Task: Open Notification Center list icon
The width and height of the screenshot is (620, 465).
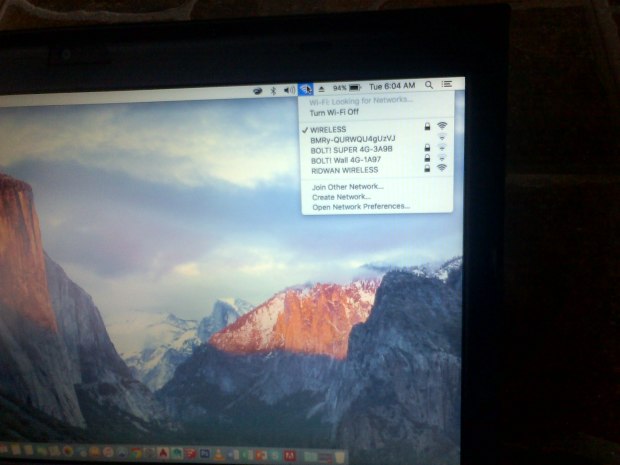Action: [x=447, y=84]
